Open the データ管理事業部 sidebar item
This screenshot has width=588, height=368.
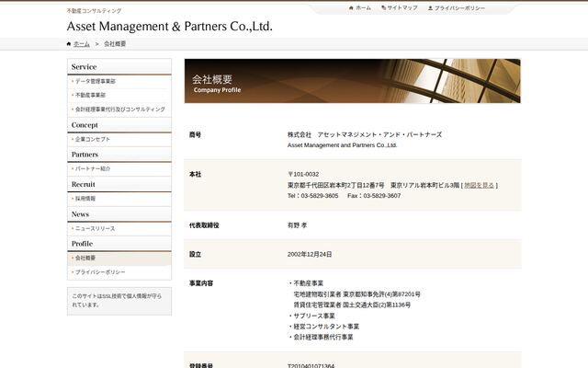96,81
